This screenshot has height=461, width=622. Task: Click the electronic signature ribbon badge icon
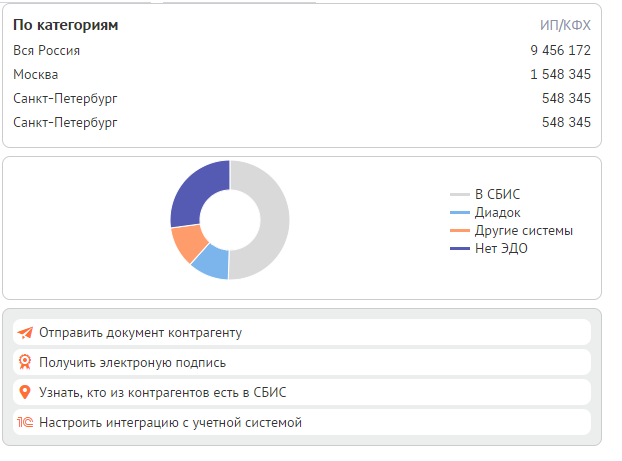(x=25, y=362)
